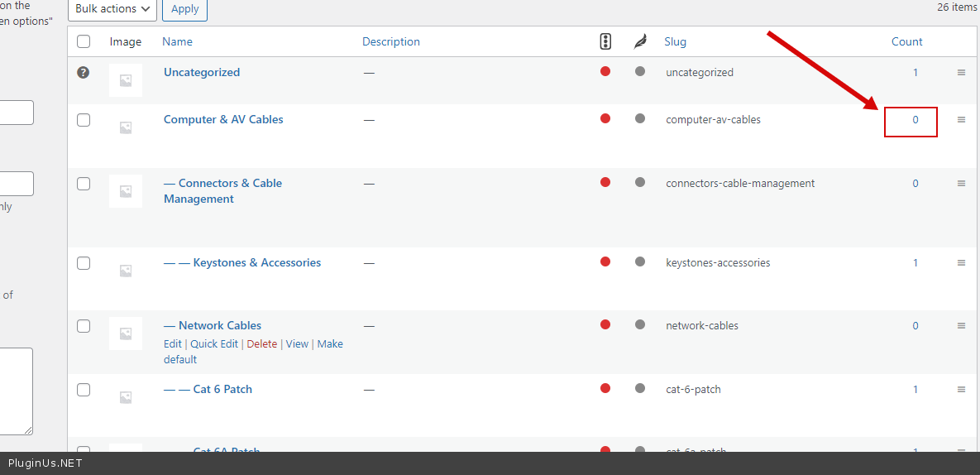Sort by the Slug column header

coord(675,42)
